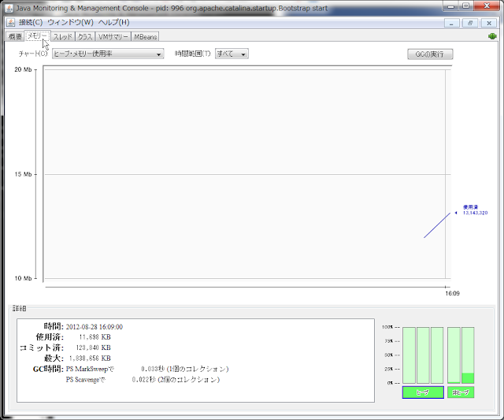
Task: Click the コミット済 value 123,840 KB
Action: 93,348
